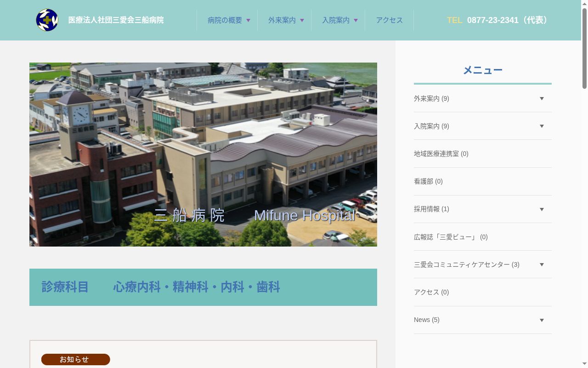This screenshot has width=588, height=368.
Task: Expand the top nav 外来案内 dropdown arrow
Action: [302, 20]
